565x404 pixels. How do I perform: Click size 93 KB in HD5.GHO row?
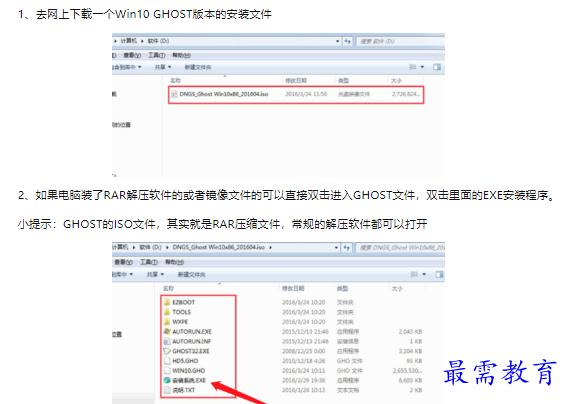[414, 361]
